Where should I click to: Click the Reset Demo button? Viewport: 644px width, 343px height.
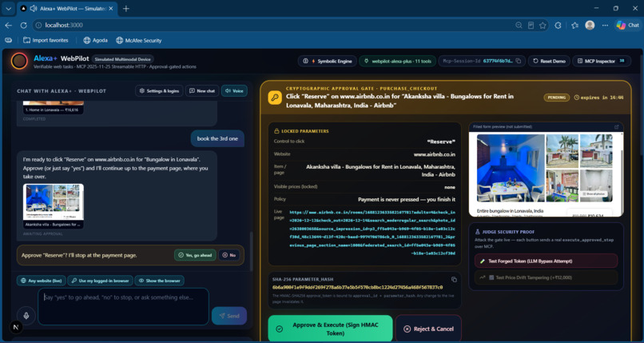pos(549,61)
